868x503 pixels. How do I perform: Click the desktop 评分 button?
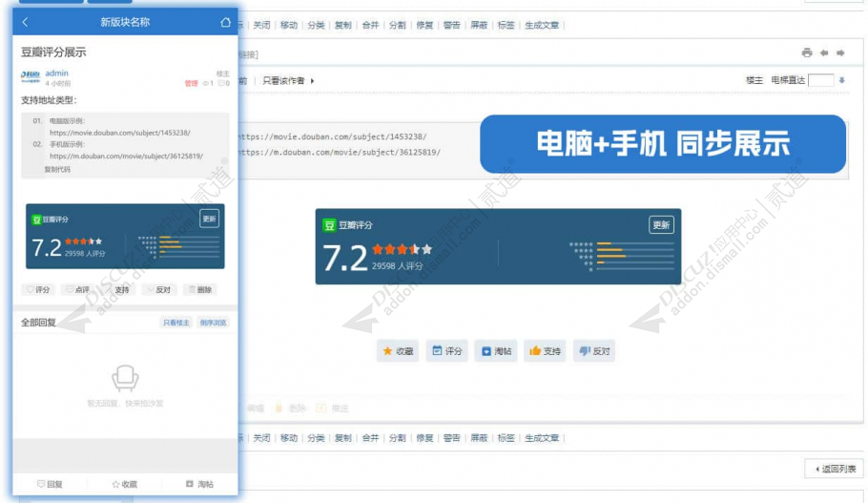(446, 350)
